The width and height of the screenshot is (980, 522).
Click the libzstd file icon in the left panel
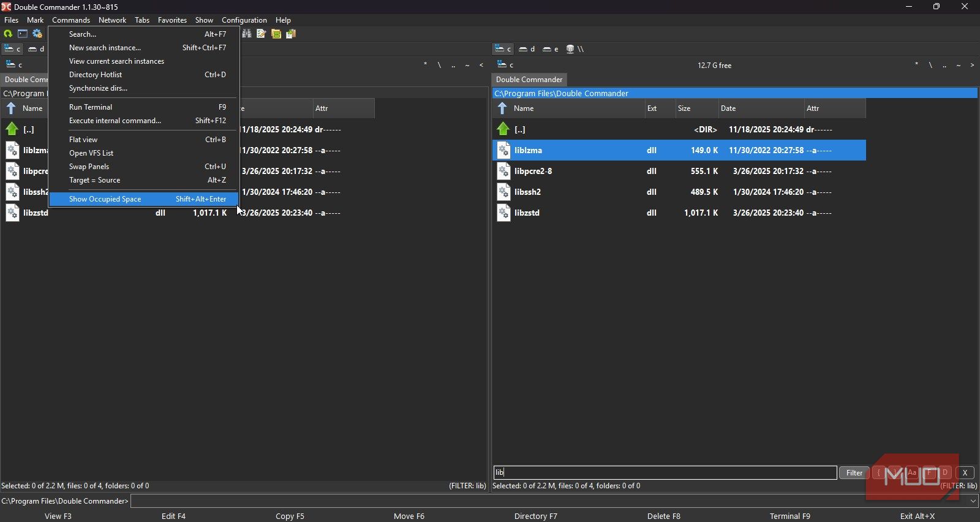click(12, 213)
